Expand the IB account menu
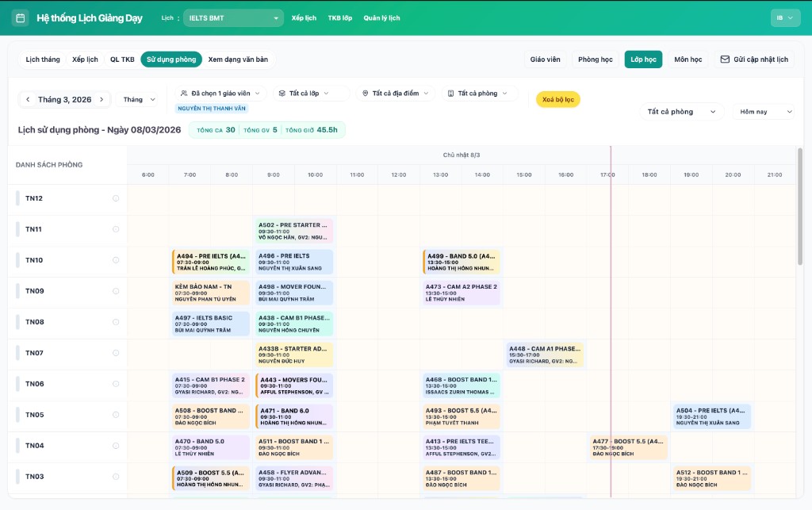Image resolution: width=812 pixels, height=510 pixels. coord(784,16)
